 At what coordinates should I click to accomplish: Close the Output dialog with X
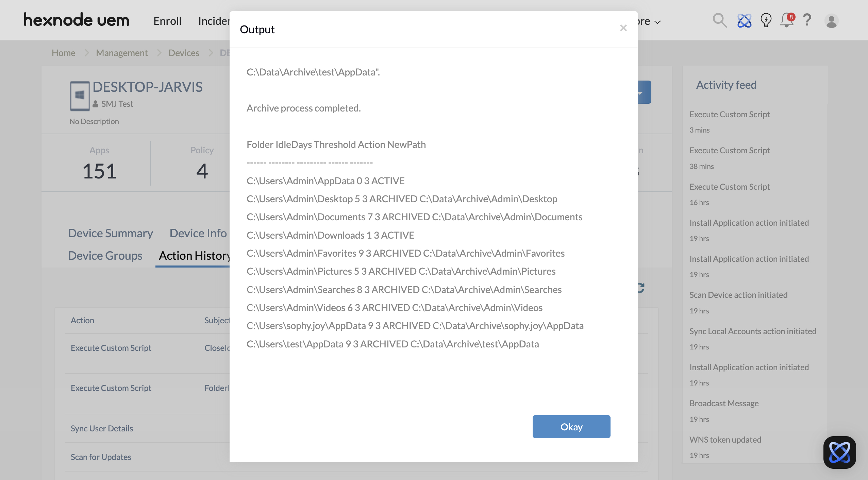coord(623,28)
